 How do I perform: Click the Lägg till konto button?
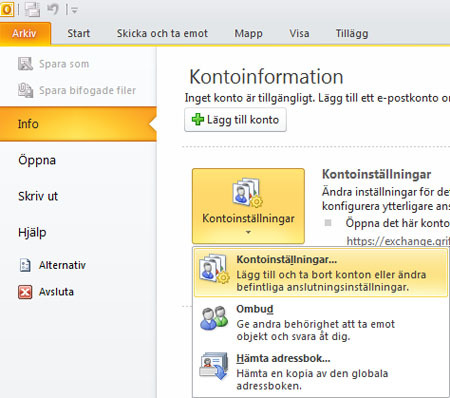coord(235,120)
